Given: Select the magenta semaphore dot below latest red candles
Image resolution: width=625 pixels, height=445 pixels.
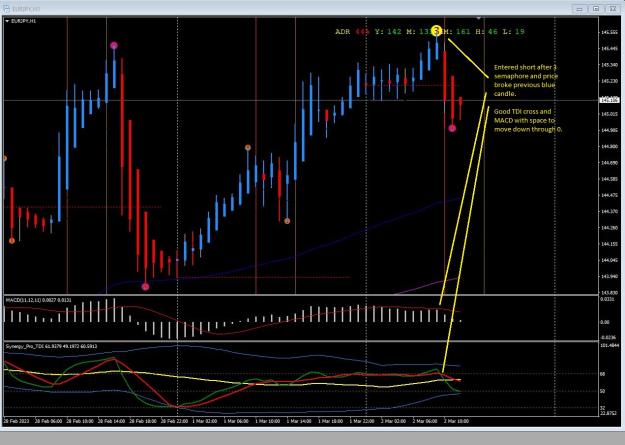Looking at the screenshot, I should point(452,128).
